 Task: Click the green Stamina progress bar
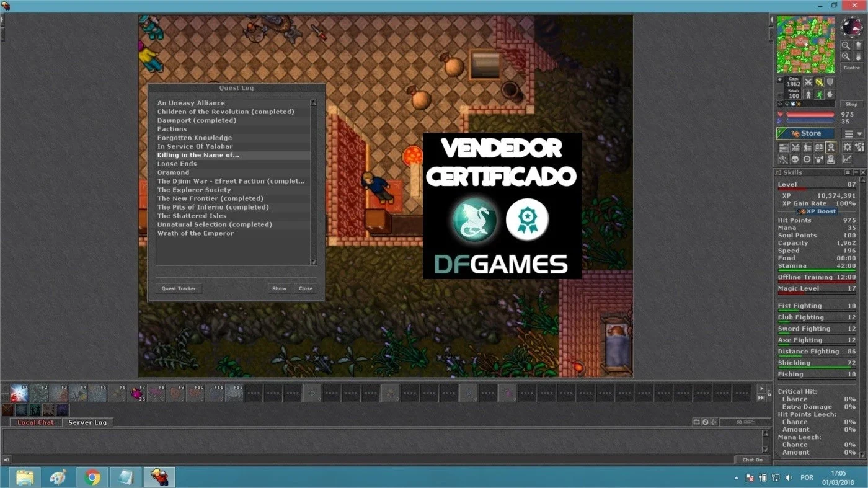[x=817, y=270]
